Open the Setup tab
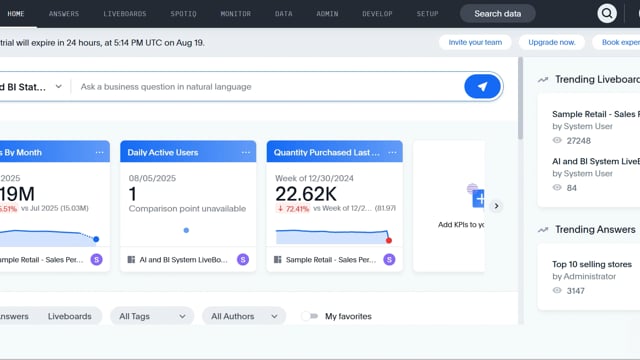This screenshot has height=360, width=640. point(427,13)
